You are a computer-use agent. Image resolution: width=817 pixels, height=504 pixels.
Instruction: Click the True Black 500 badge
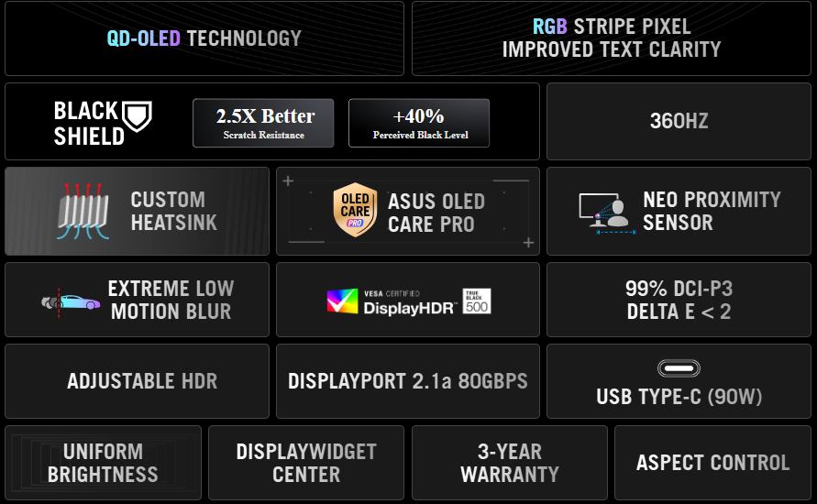coord(477,301)
